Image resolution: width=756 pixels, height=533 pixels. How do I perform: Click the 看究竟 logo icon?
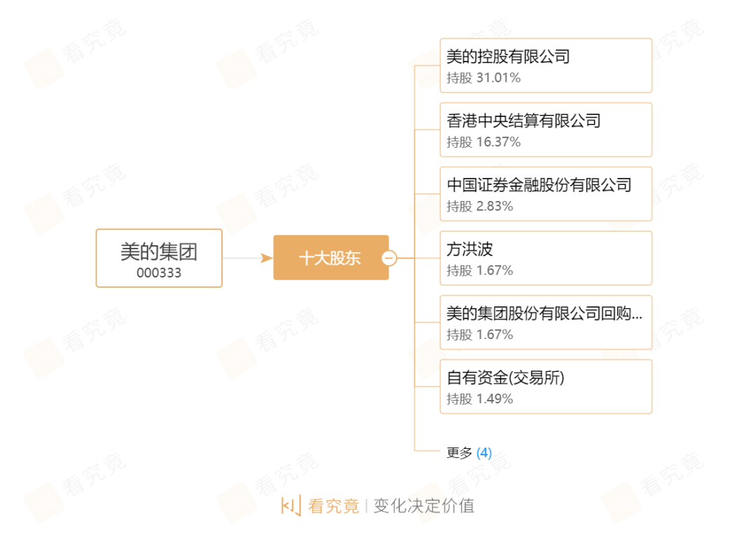(290, 506)
